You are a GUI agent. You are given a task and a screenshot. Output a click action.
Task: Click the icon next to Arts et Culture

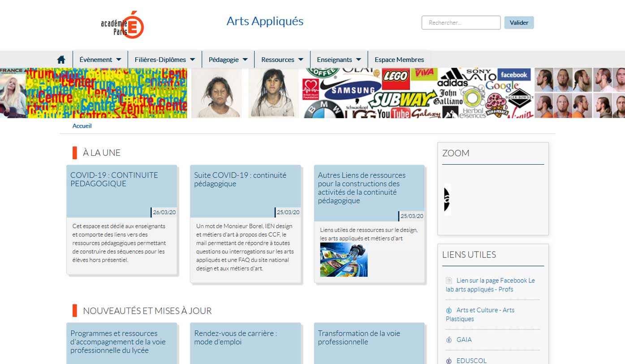(449, 310)
